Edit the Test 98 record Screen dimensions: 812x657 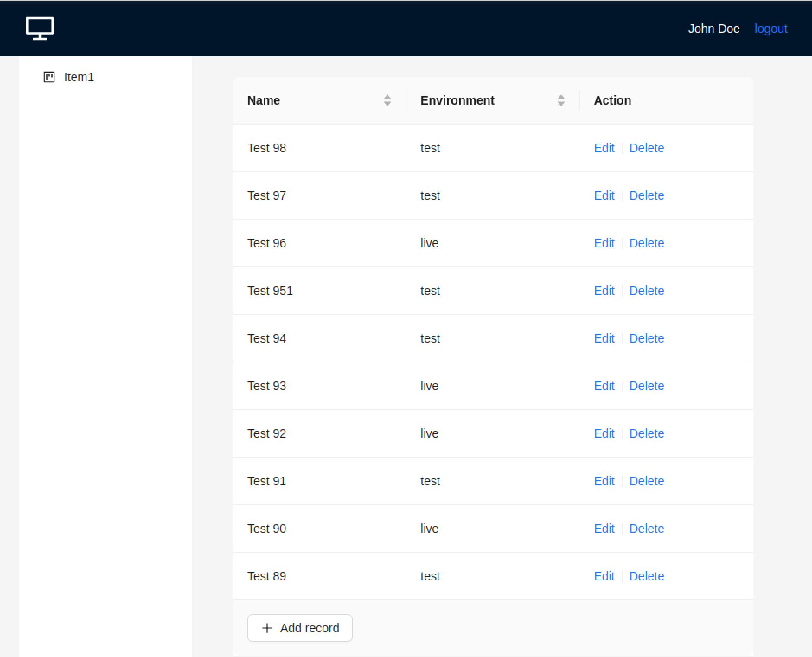coord(604,148)
